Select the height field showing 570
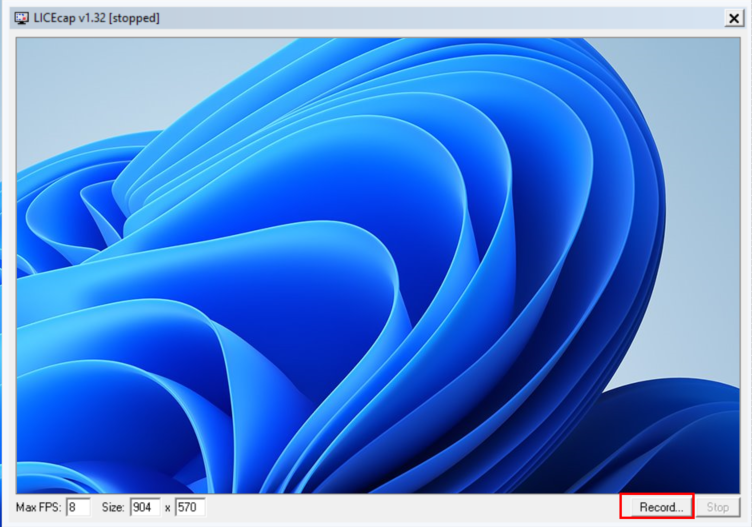The image size is (752, 527). (x=190, y=507)
